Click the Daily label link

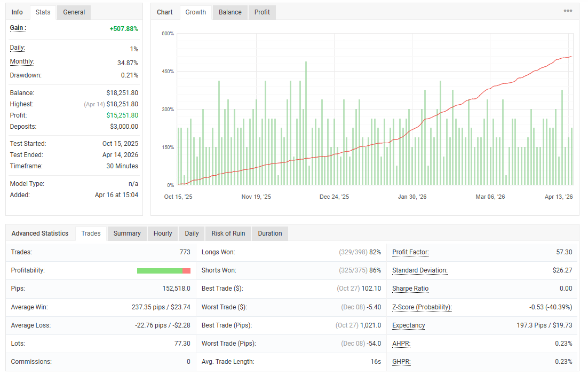coord(17,48)
